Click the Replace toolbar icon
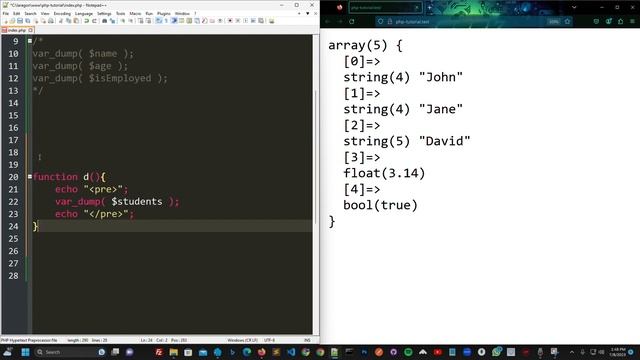This screenshot has width=640, height=360. pyautogui.click(x=112, y=21)
